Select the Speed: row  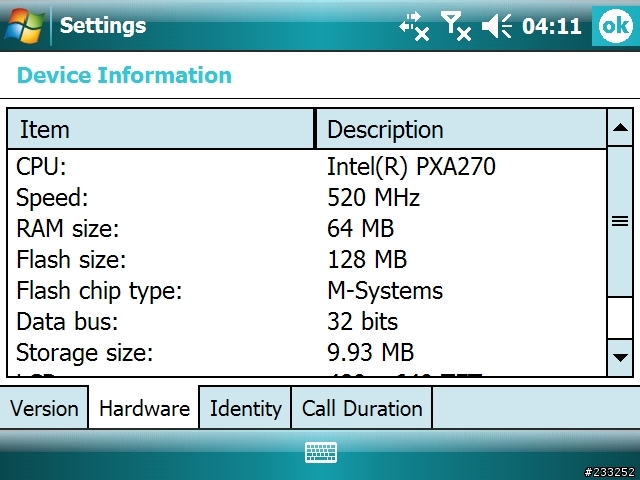pyautogui.click(x=307, y=198)
